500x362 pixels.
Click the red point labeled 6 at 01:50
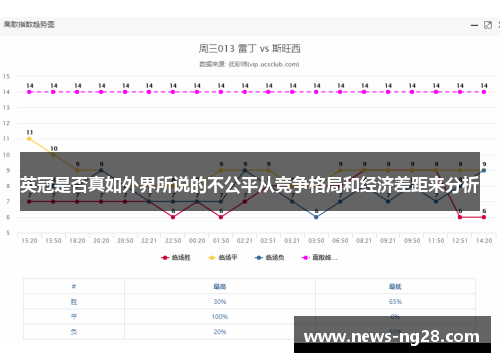pos(221,217)
